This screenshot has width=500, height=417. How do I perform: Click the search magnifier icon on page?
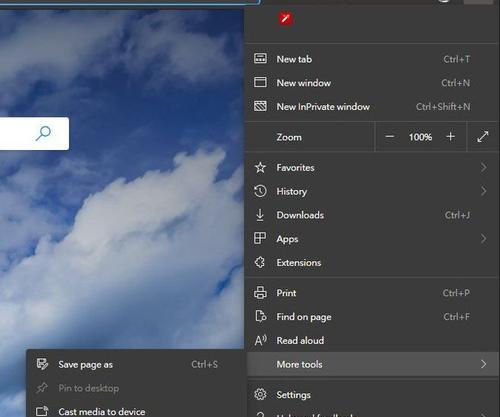tap(43, 133)
